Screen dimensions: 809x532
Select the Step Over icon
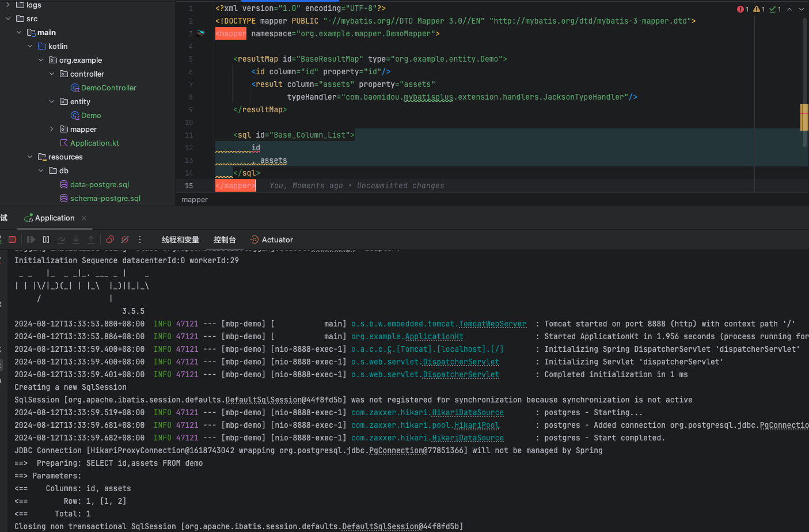point(60,240)
